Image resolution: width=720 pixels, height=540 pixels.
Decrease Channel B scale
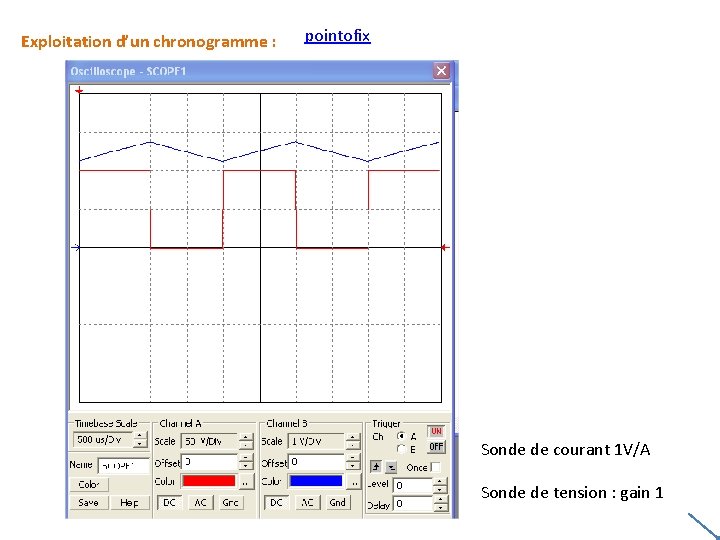click(353, 445)
